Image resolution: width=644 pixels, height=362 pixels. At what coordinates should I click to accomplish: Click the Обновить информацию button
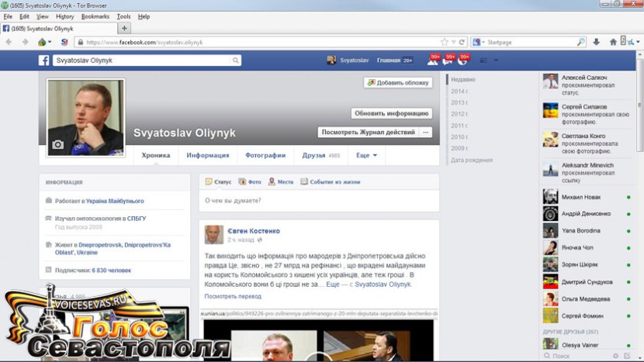tap(391, 113)
